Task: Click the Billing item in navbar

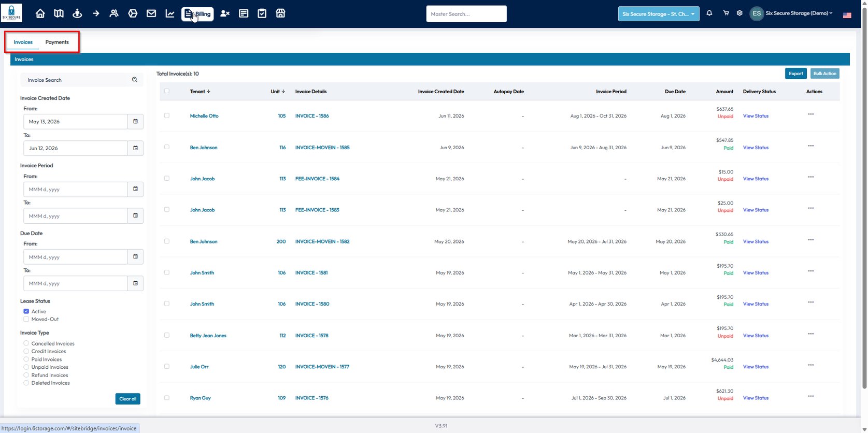Action: pyautogui.click(x=197, y=14)
